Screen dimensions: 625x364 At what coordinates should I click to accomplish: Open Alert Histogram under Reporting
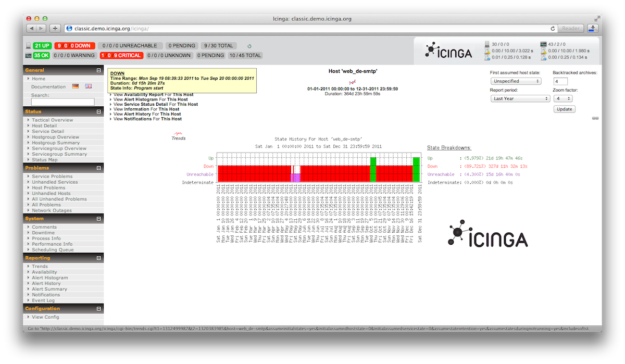(49, 278)
